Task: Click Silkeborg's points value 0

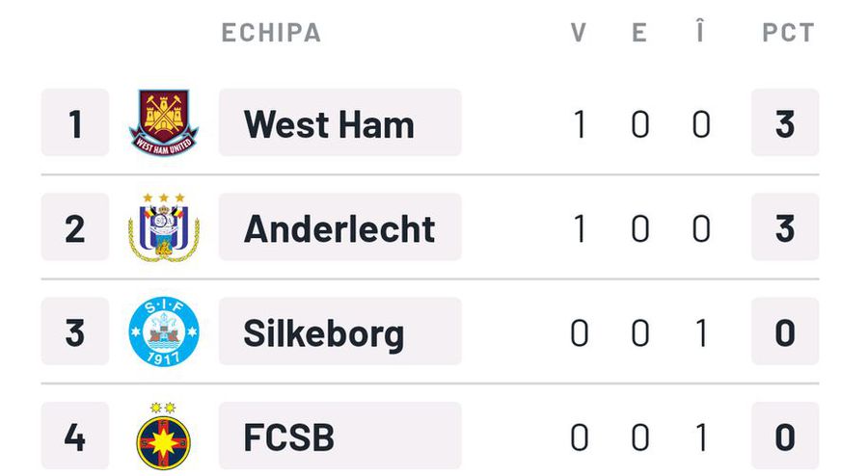Action: [785, 331]
